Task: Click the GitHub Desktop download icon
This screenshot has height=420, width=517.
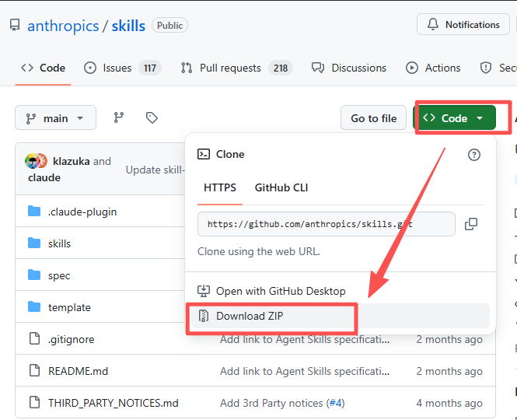Action: point(204,291)
